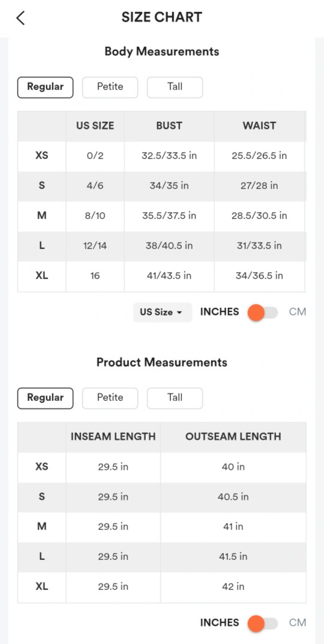Select Petite tab in Product Measurements
Viewport: 324px width, 644px height.
(x=110, y=398)
